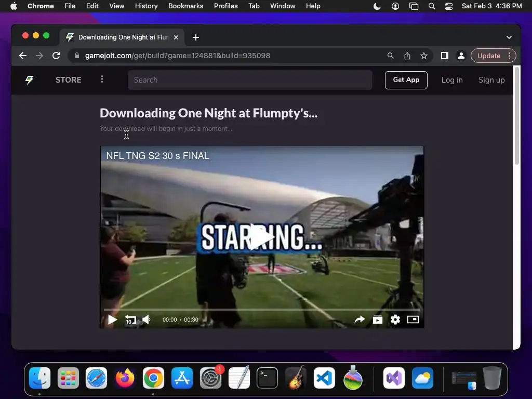532x399 pixels.
Task: Toggle Do Not Disturb moon icon
Action: (x=377, y=6)
